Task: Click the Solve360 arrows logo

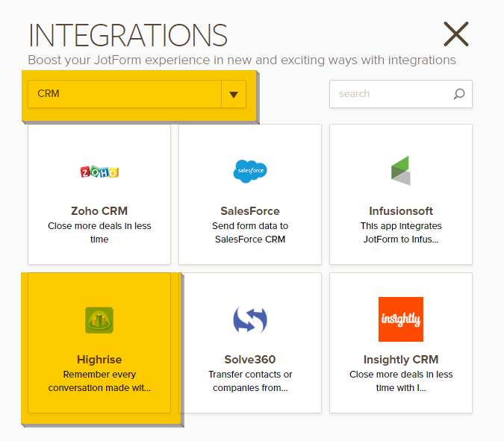Action: 250,320
